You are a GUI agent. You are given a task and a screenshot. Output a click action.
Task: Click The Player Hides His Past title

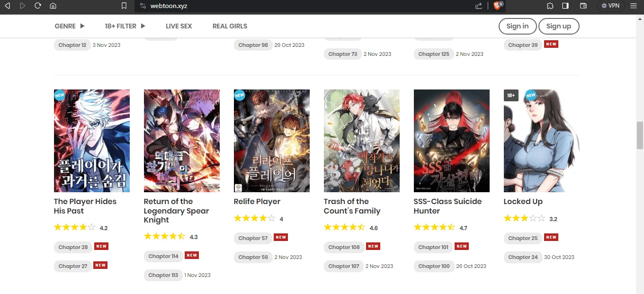85,206
